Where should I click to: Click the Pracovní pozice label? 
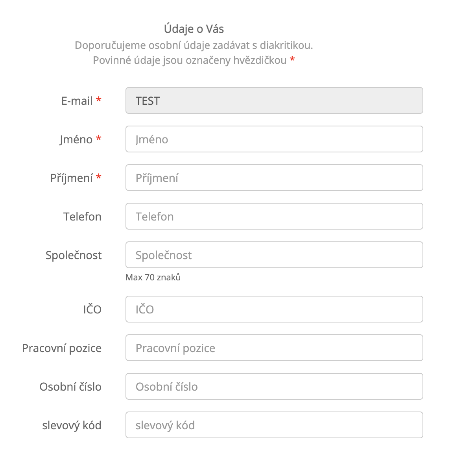point(62,348)
